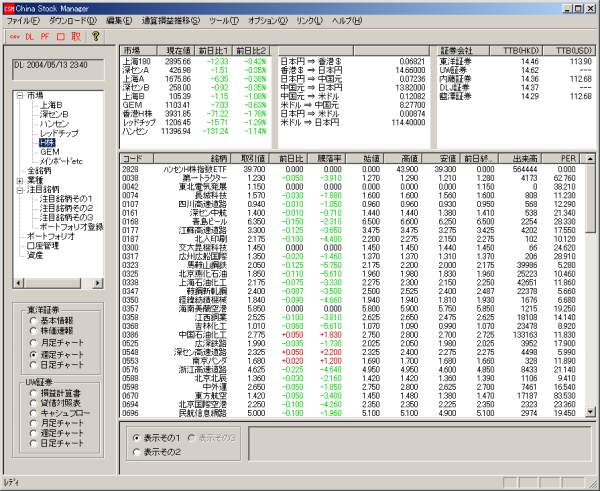Expand the 業種 tree node

[x=21, y=180]
